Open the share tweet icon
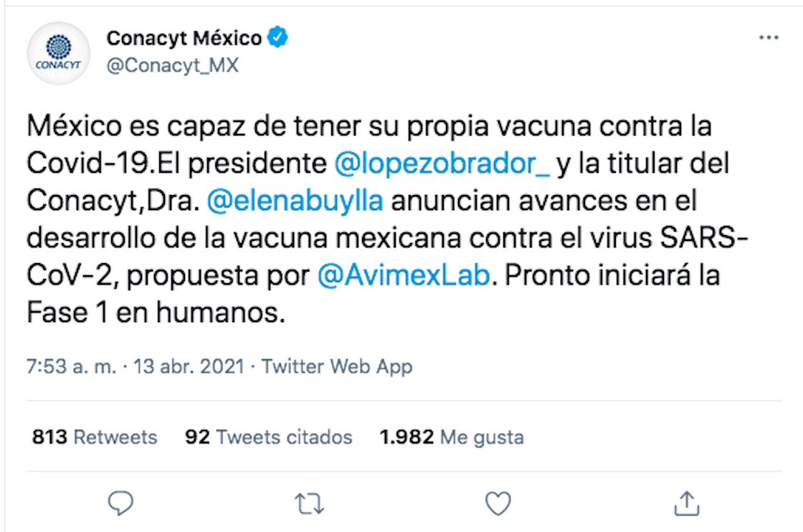 pyautogui.click(x=685, y=503)
